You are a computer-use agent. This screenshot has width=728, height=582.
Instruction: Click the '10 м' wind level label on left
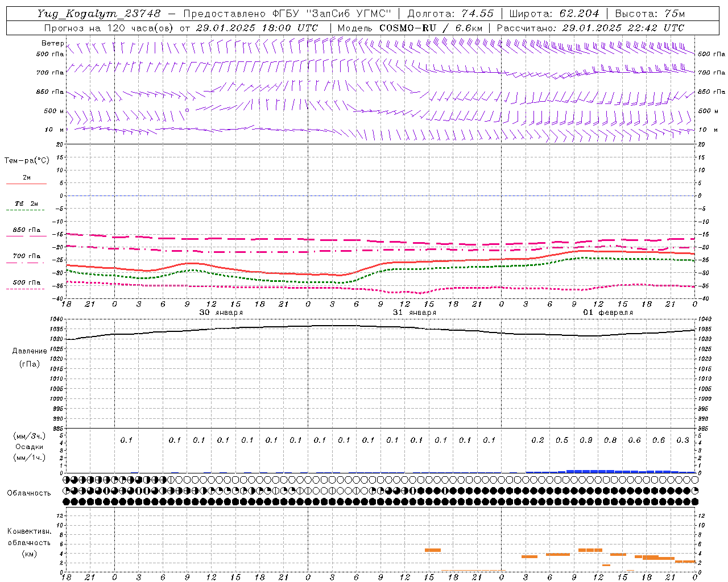(55, 130)
